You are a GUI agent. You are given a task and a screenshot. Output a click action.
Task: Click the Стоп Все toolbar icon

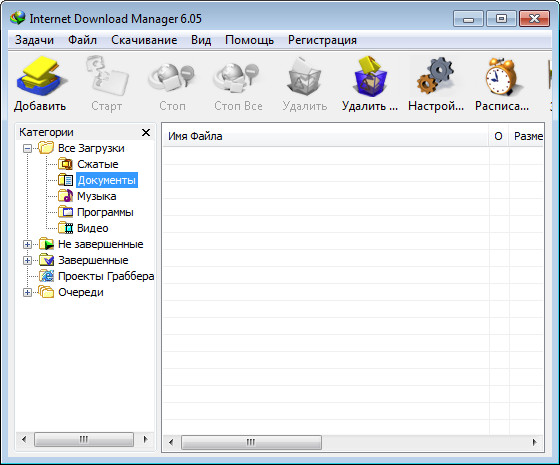237,78
